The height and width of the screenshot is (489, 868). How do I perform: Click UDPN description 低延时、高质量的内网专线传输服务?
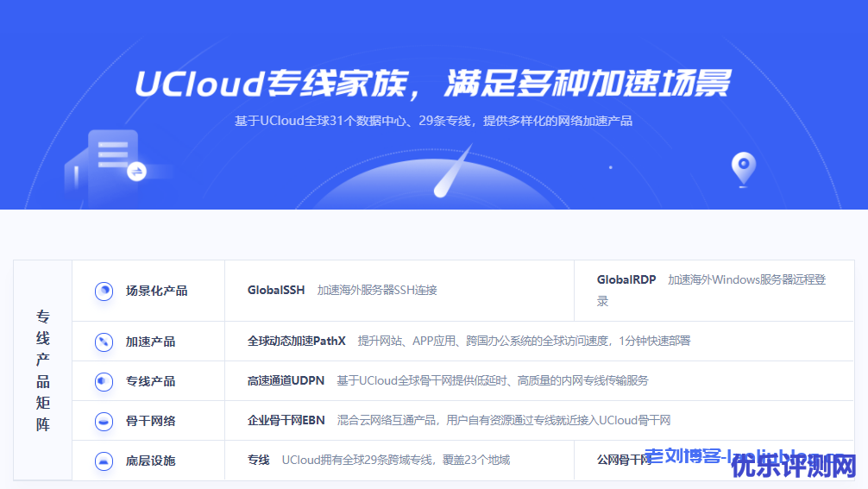click(492, 381)
